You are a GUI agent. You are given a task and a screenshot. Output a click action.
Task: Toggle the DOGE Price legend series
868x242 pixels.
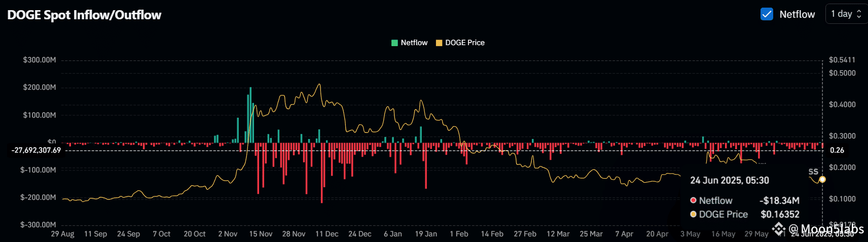coord(460,43)
